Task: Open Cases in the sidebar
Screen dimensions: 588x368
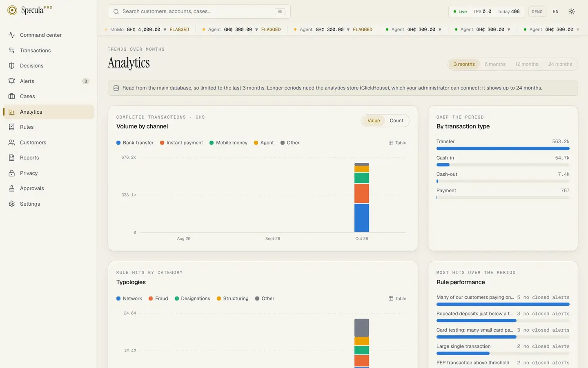Action: (49, 96)
